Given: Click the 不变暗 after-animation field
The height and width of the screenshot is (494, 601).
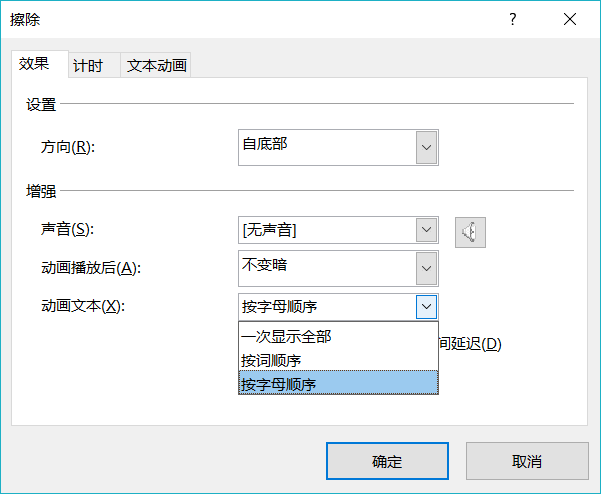Looking at the screenshot, I should click(326, 268).
